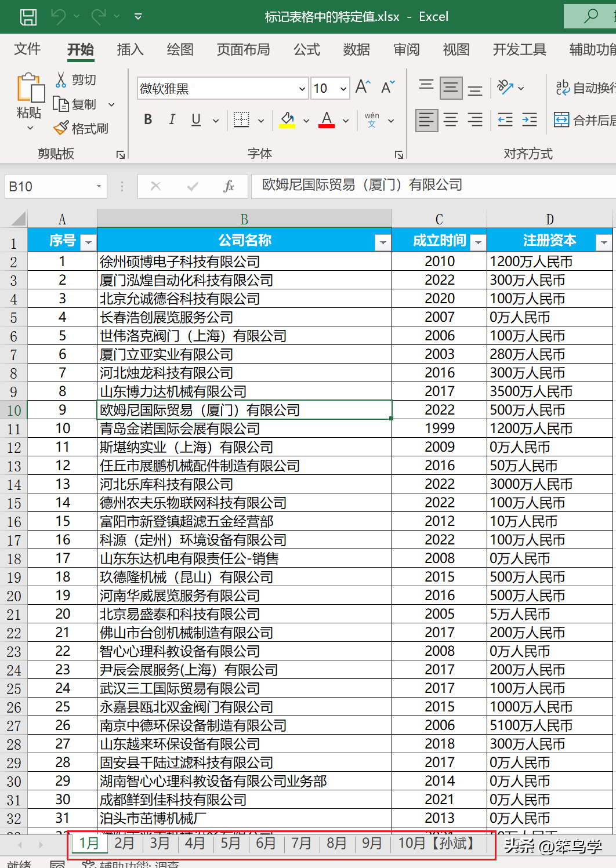Decrease the indent level

505,120
